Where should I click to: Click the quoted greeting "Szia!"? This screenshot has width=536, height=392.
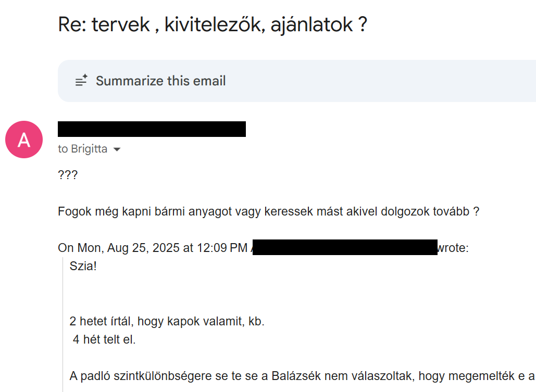83,265
